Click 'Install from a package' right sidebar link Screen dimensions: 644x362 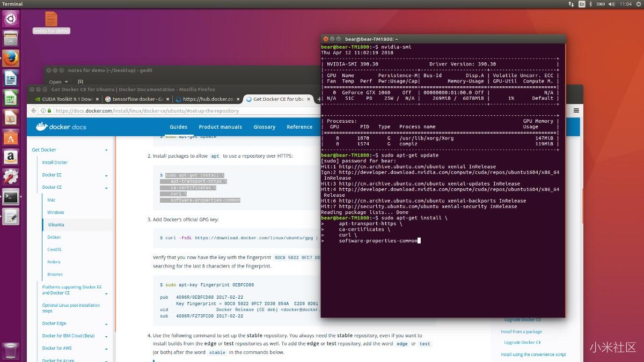(x=521, y=331)
